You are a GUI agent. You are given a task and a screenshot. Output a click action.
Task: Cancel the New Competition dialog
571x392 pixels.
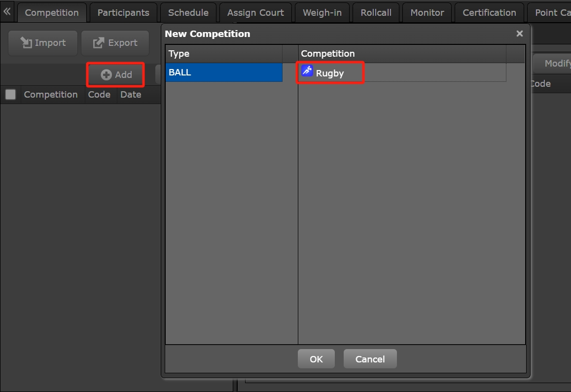pos(370,359)
